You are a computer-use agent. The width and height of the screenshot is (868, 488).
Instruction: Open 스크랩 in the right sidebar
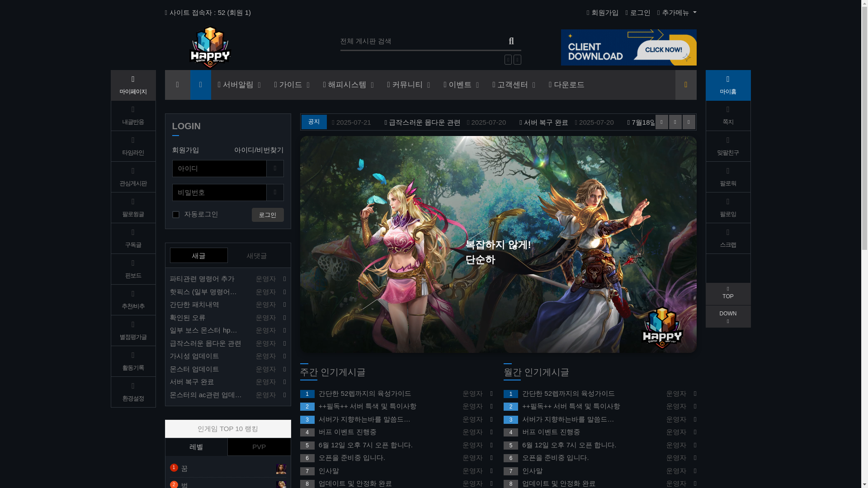pos(728,239)
